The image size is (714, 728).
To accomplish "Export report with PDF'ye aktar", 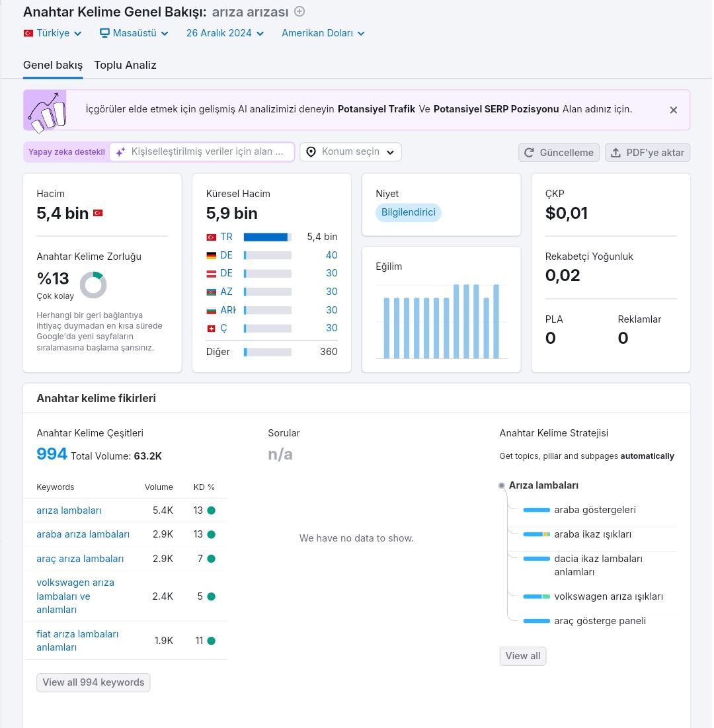I will click(x=647, y=152).
